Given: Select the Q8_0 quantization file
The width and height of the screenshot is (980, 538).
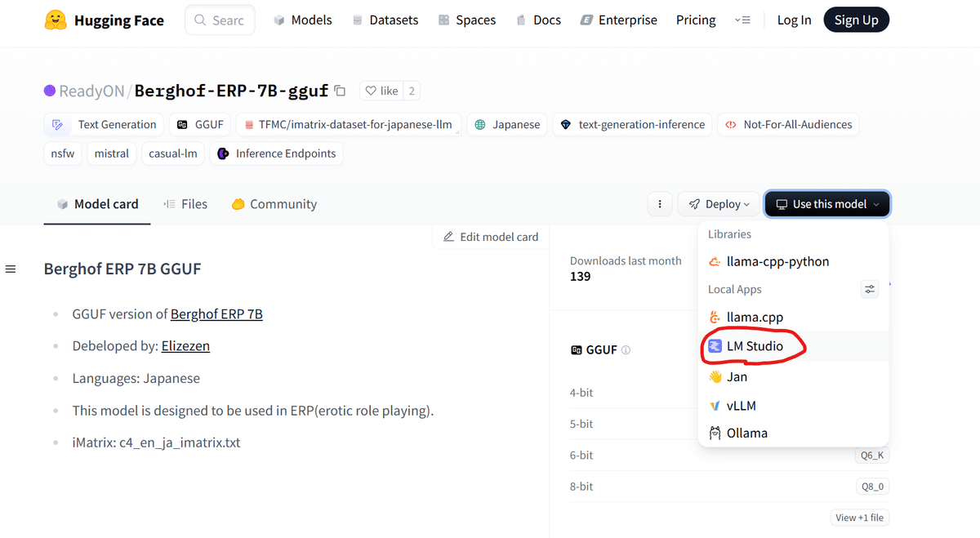Looking at the screenshot, I should [x=872, y=487].
